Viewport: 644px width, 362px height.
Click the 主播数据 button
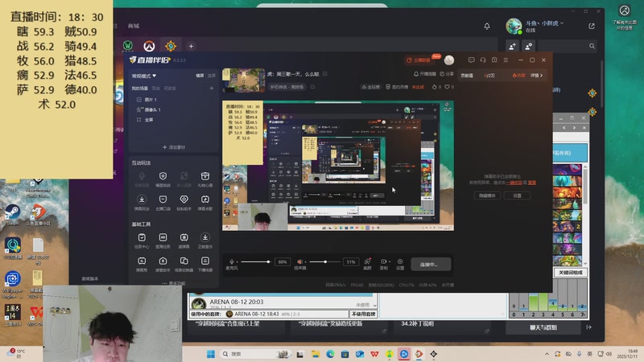click(419, 60)
